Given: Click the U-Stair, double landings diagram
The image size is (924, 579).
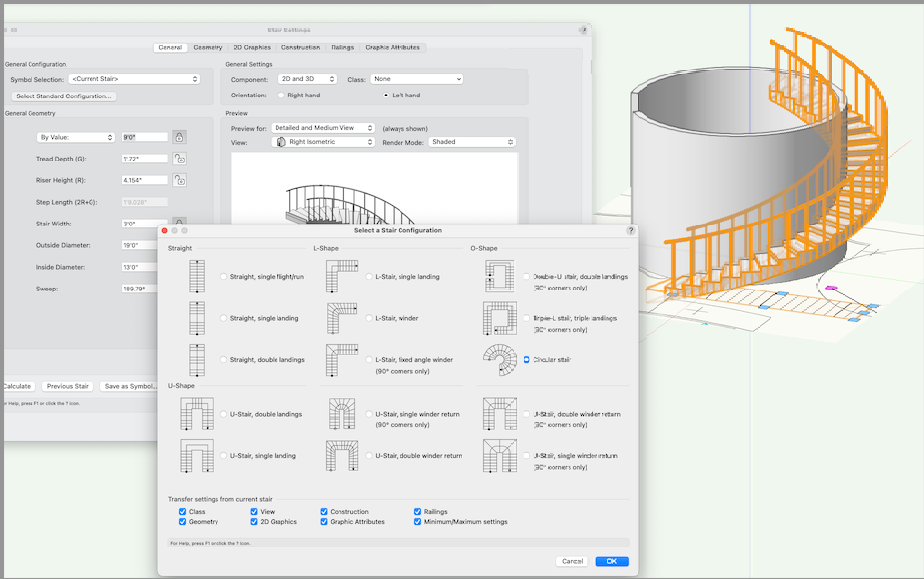Looking at the screenshot, I should click(196, 414).
